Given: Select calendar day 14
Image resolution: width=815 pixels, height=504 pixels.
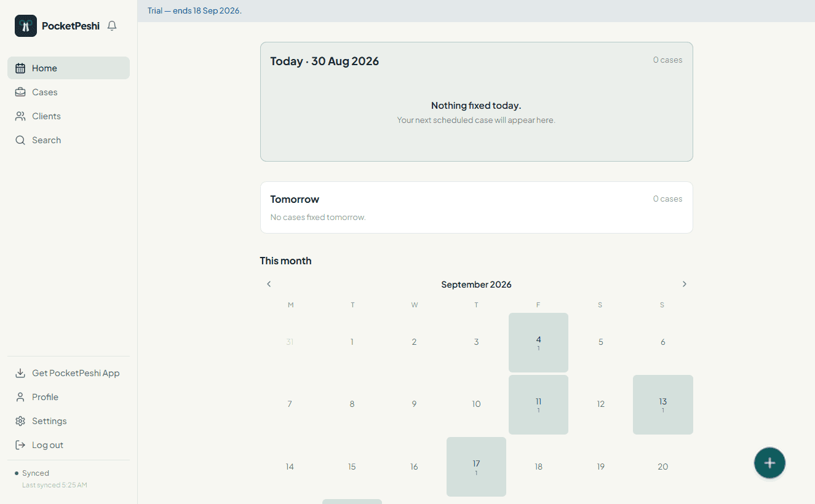Looking at the screenshot, I should pyautogui.click(x=290, y=467).
